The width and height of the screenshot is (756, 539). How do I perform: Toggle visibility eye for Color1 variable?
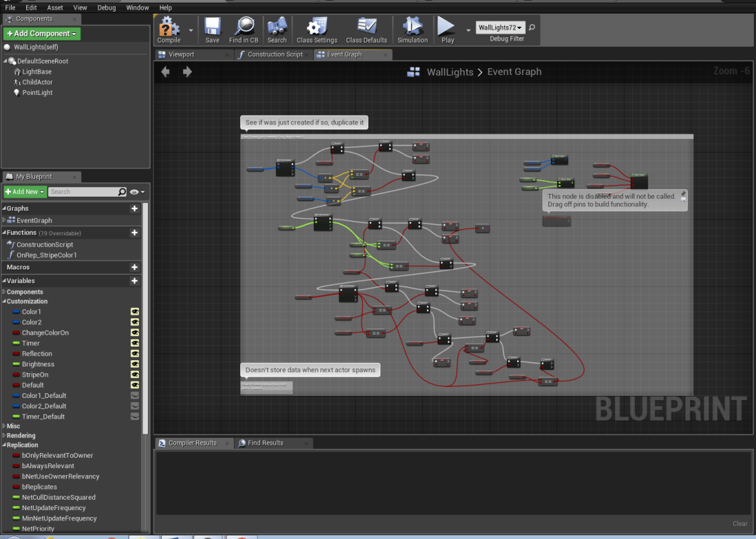135,312
